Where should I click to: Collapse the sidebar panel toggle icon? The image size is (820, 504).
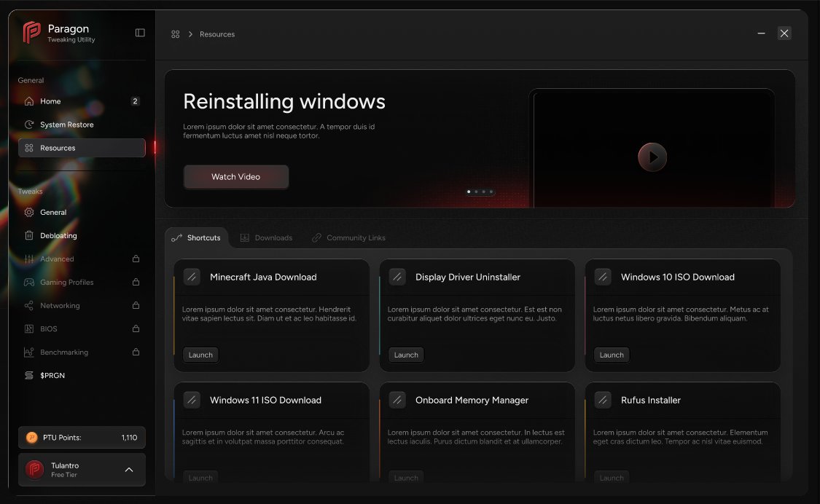click(140, 33)
